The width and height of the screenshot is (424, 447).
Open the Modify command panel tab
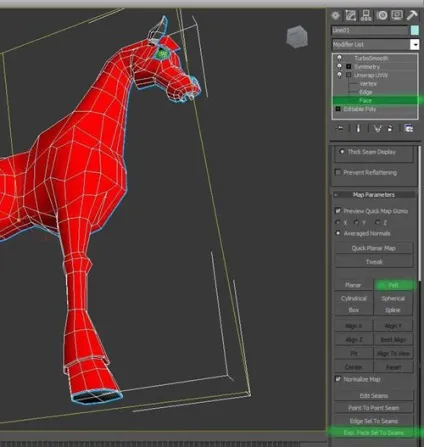click(x=350, y=16)
